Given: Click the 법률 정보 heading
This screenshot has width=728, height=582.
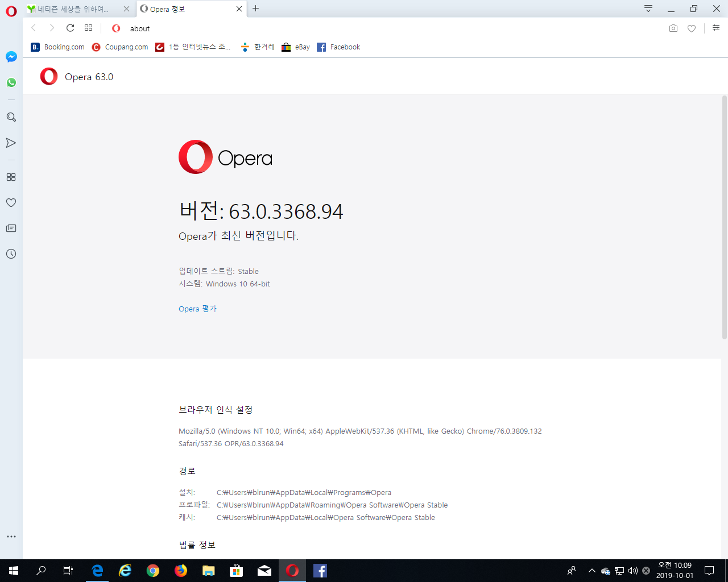Looking at the screenshot, I should coord(197,545).
